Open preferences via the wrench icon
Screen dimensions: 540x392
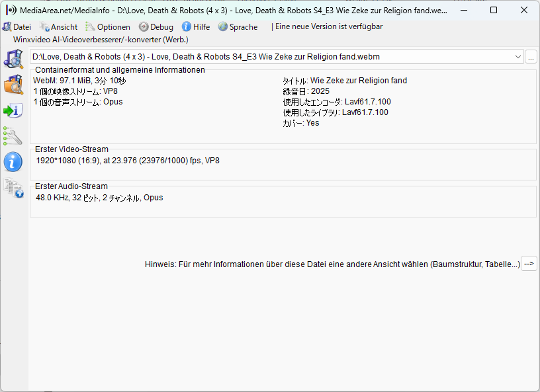pyautogui.click(x=13, y=136)
